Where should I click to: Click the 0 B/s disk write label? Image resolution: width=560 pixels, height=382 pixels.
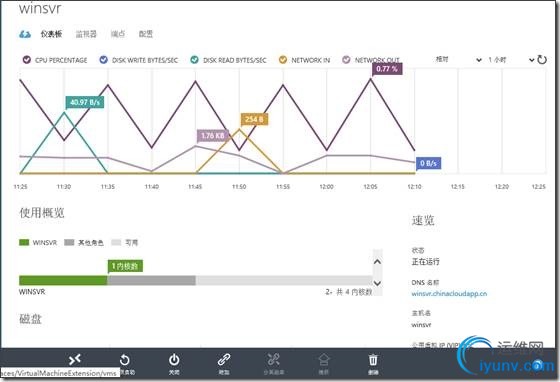tap(428, 164)
